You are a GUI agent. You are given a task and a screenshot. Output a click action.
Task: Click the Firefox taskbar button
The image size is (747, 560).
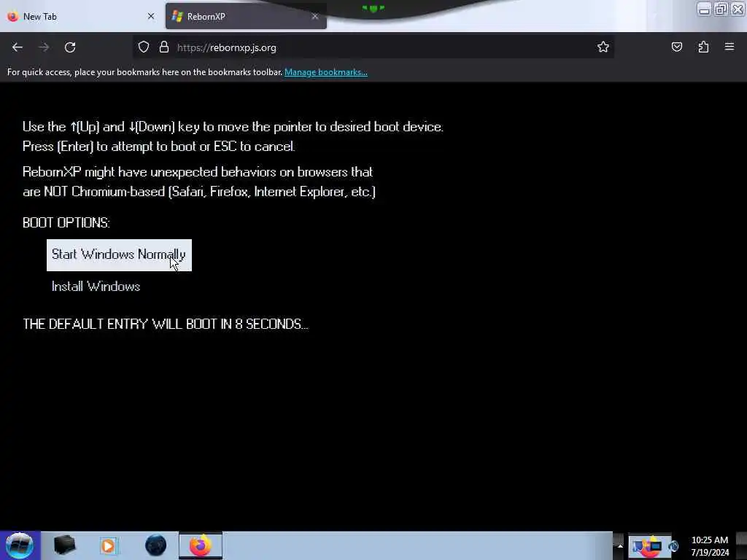pyautogui.click(x=201, y=545)
